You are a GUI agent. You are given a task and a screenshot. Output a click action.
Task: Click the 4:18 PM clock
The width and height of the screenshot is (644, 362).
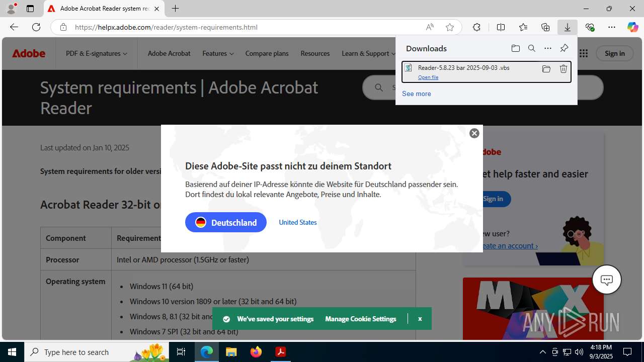[601, 347]
